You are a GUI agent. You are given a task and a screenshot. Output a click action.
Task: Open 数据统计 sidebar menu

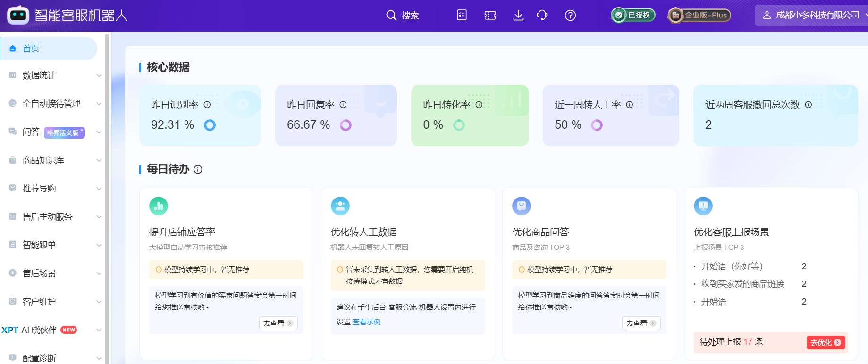click(x=52, y=75)
